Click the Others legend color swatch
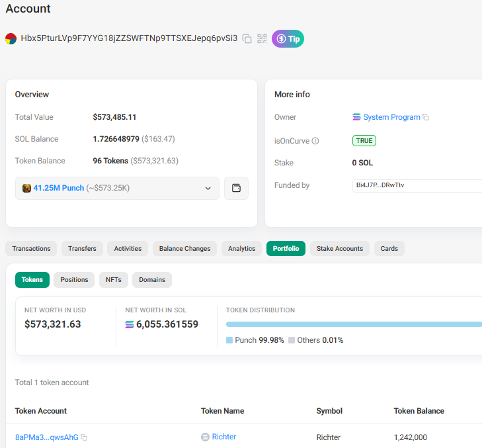The height and width of the screenshot is (448, 482). (292, 340)
